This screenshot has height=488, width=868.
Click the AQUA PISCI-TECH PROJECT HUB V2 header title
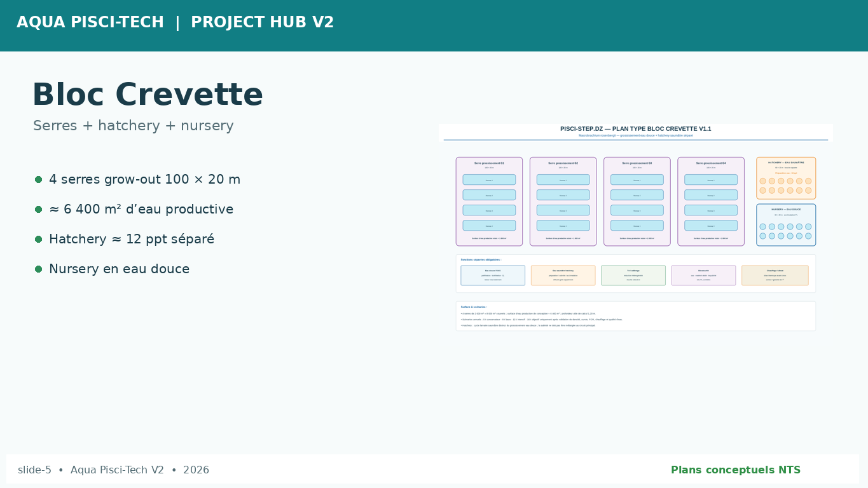tap(175, 23)
